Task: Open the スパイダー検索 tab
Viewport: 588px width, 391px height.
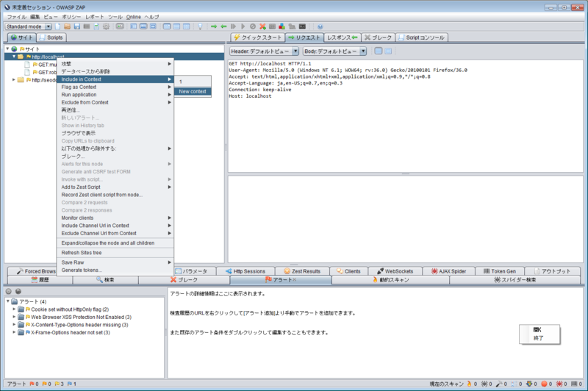Action: (515, 280)
